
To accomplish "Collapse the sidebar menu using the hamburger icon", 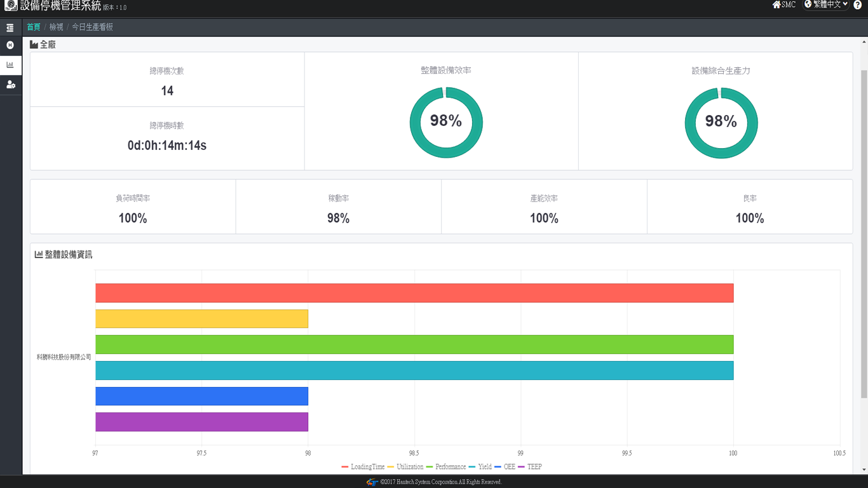I will [x=10, y=28].
